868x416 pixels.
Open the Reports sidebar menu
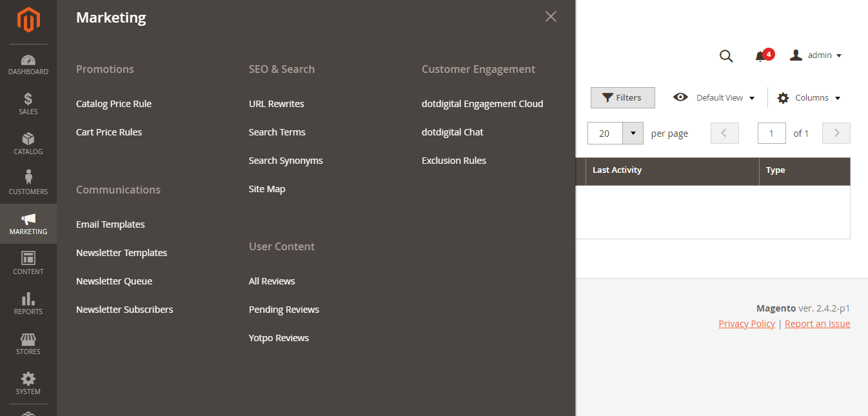point(28,304)
